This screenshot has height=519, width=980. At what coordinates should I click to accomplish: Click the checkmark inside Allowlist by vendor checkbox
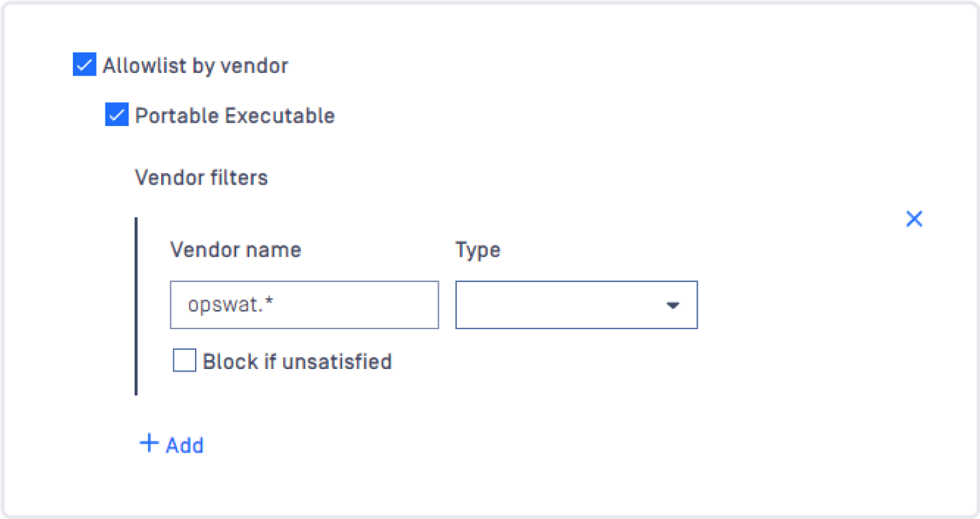tap(83, 64)
